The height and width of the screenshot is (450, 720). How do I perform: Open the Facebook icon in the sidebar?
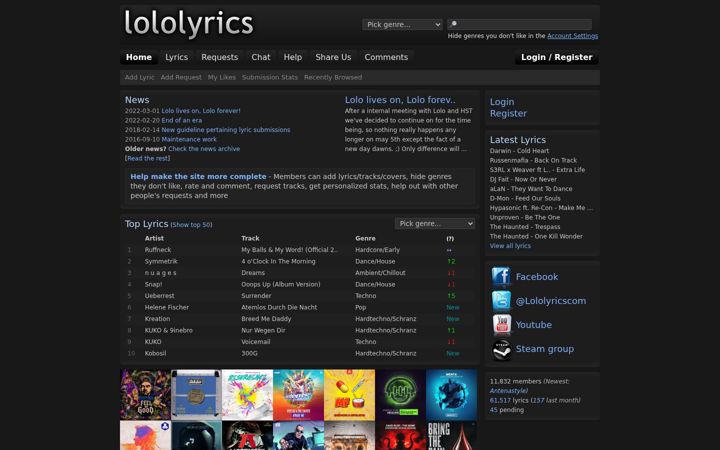pyautogui.click(x=501, y=277)
